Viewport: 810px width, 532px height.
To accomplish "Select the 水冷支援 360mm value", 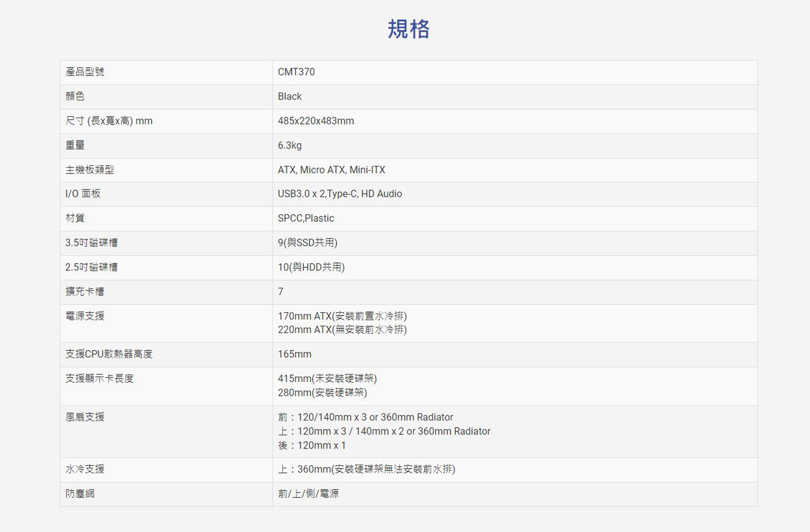I will click(x=366, y=469).
